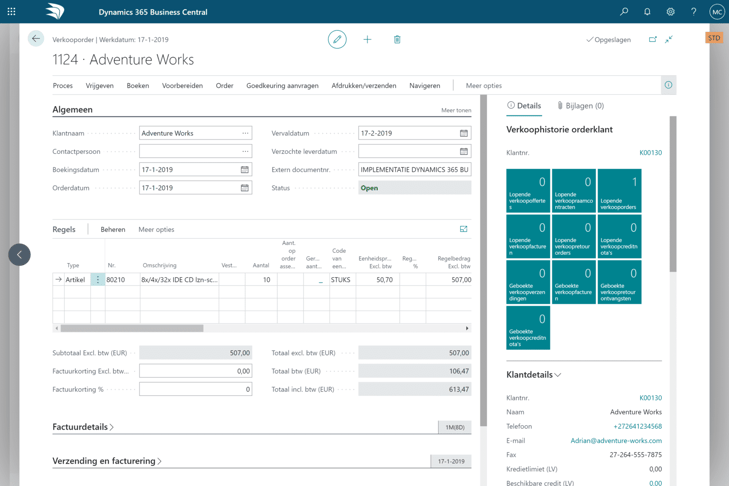The height and width of the screenshot is (486, 729).
Task: Create new order with plus icon
Action: tap(367, 40)
